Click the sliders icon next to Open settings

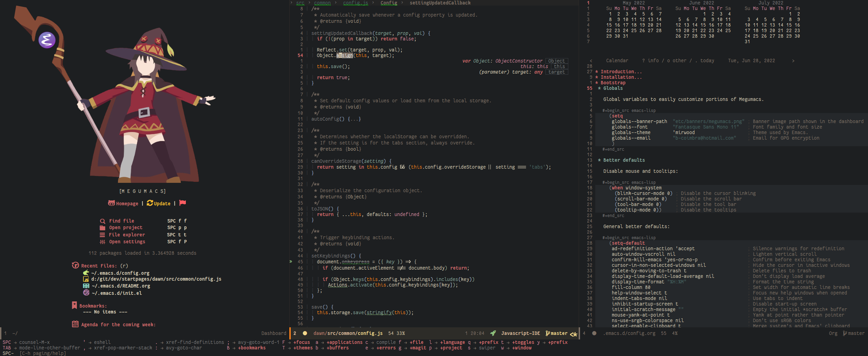(102, 242)
